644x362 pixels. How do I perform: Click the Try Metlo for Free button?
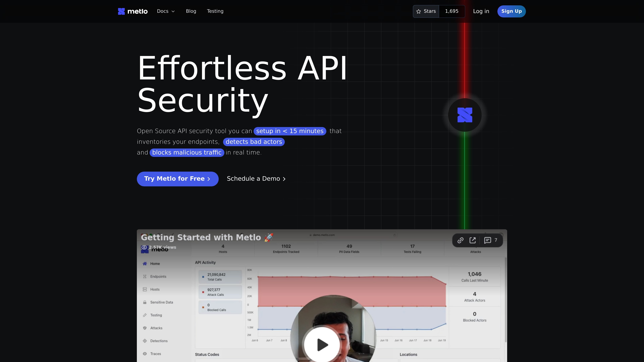[x=178, y=179]
